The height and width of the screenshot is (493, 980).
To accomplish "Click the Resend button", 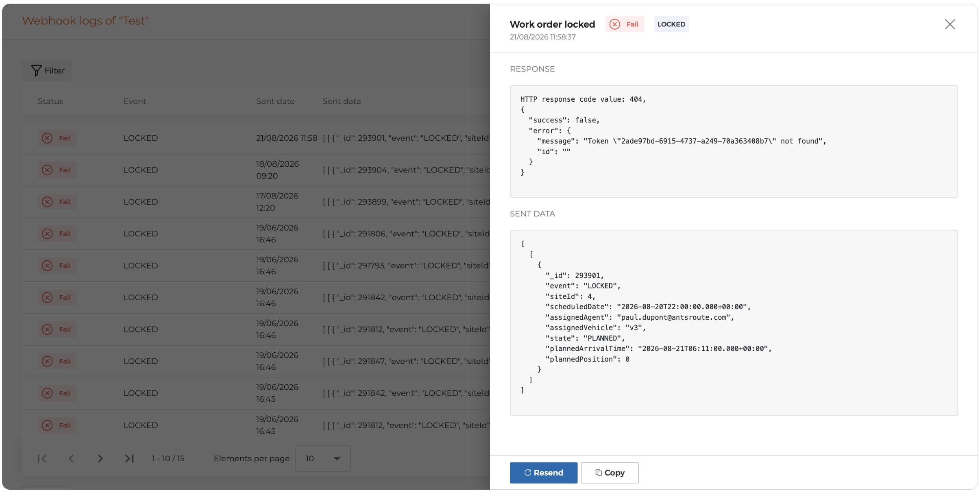I will coord(543,473).
